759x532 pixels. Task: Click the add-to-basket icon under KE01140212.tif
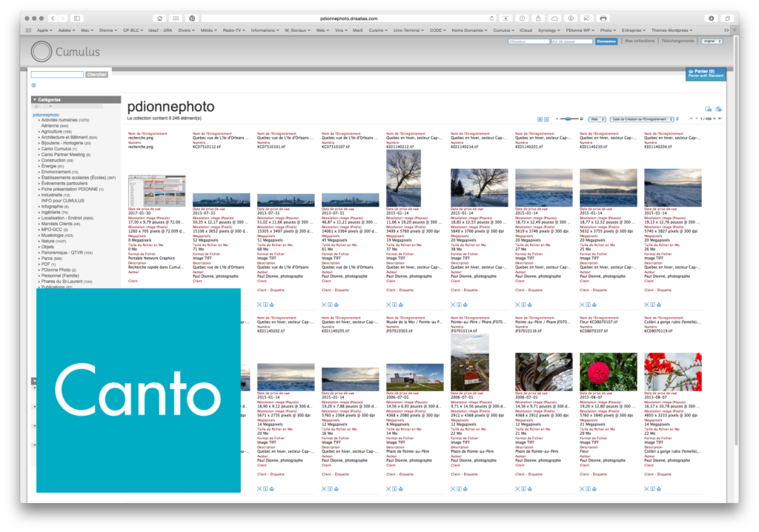(x=401, y=305)
